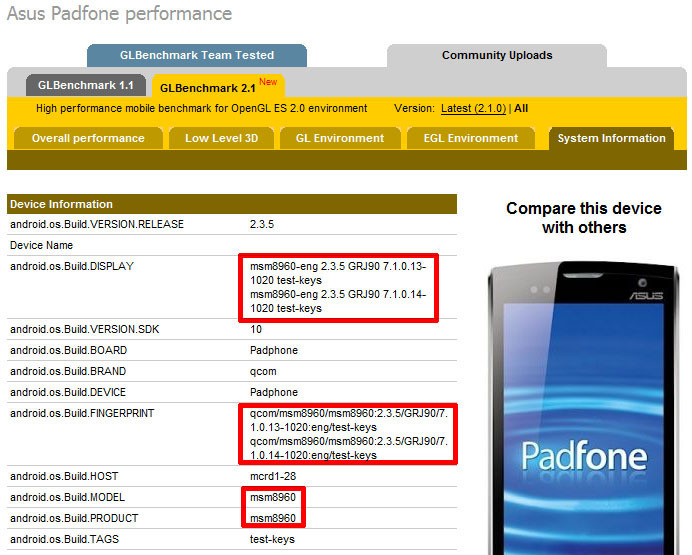Click the 'Device Name' row label

pos(41,245)
